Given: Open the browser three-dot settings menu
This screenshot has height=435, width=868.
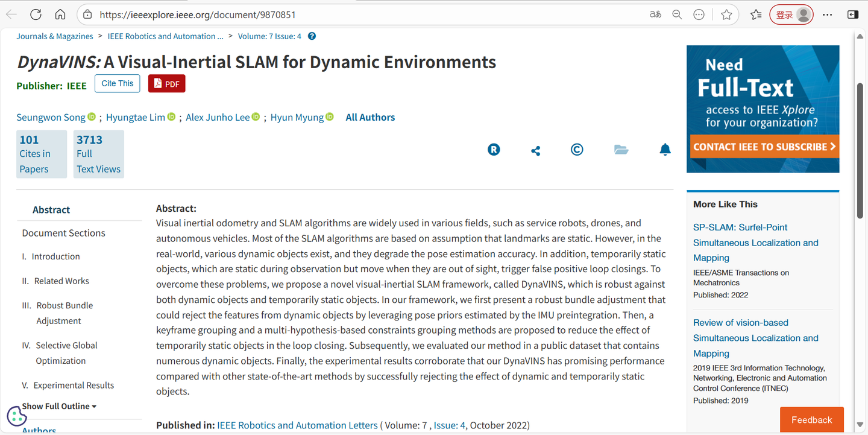Looking at the screenshot, I should (x=827, y=14).
